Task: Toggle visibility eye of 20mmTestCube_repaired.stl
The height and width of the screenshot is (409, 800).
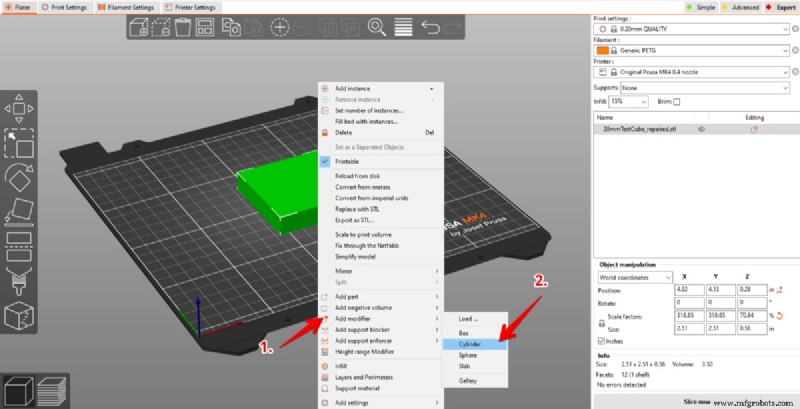Action: (x=701, y=130)
